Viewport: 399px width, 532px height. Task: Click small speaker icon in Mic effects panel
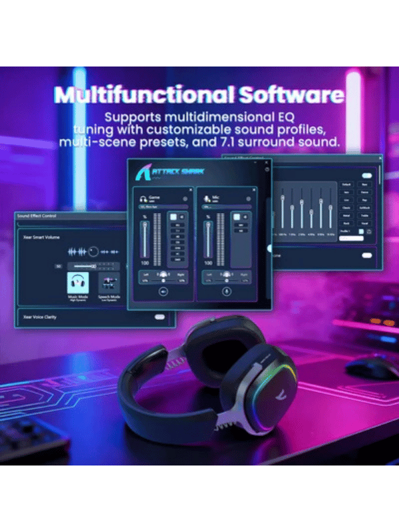pos(245,217)
